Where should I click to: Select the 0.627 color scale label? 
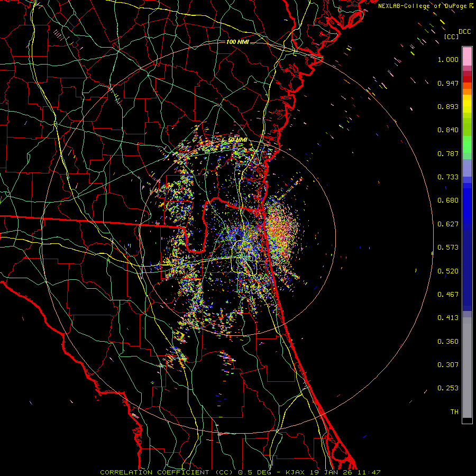point(448,224)
